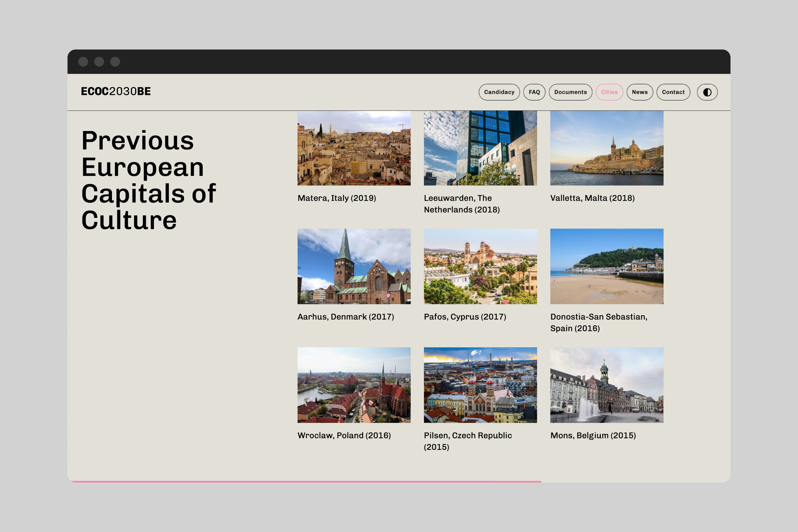Screen dimensions: 798x532
Task: Open the Candidacy nav item
Action: point(499,92)
